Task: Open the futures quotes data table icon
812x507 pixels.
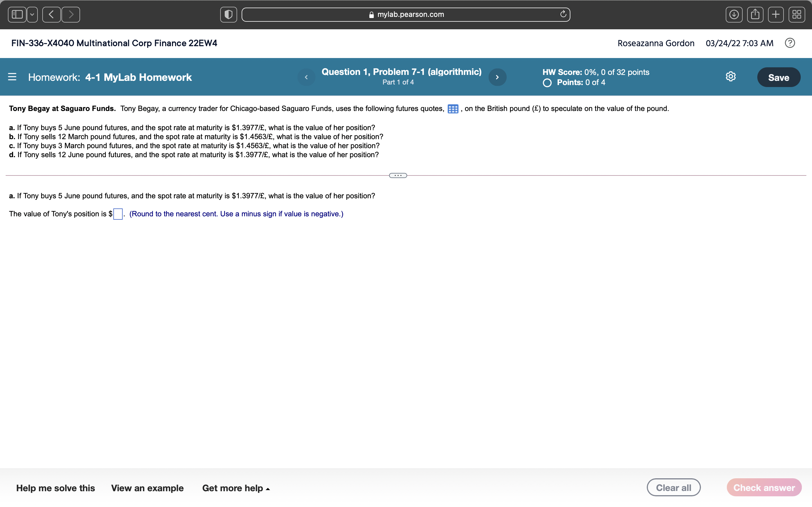Action: pos(453,109)
